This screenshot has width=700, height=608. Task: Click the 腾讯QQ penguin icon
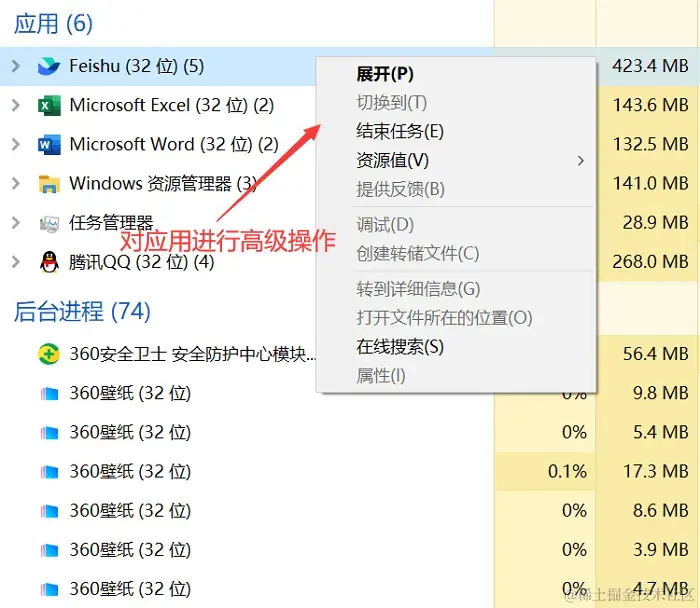[49, 262]
